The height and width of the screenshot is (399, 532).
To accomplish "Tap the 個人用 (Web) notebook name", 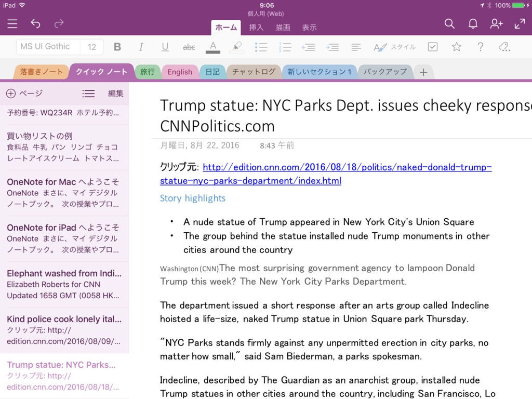I will pyautogui.click(x=265, y=14).
